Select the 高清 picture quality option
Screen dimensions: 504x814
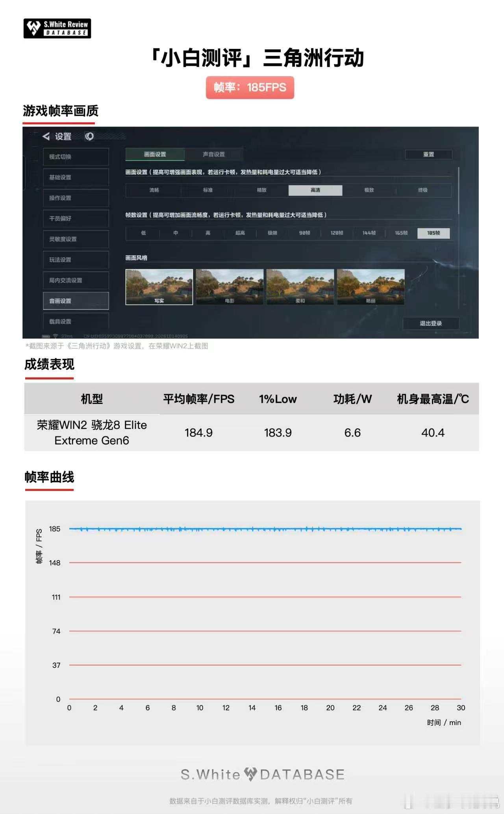click(x=315, y=190)
